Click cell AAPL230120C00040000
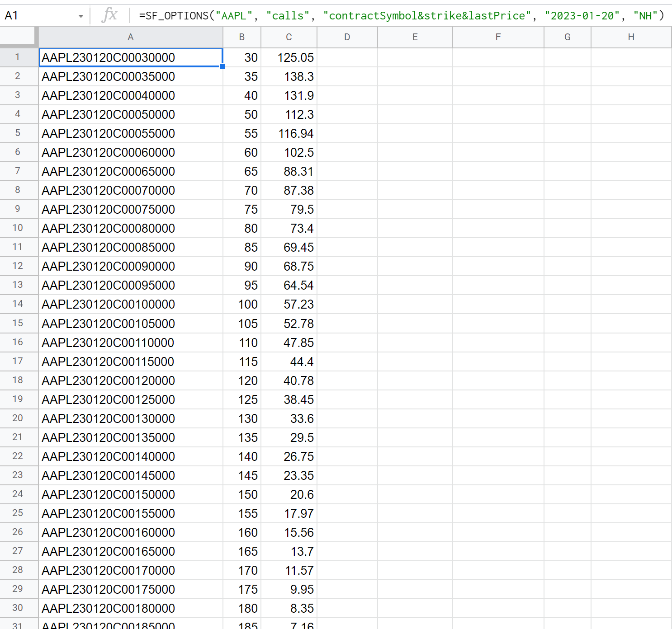 pyautogui.click(x=131, y=95)
